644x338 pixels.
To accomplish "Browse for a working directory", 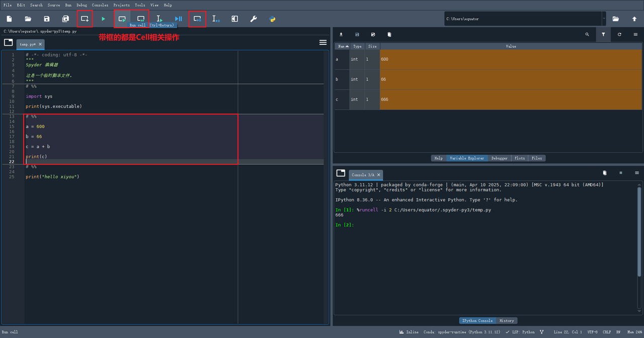I will pyautogui.click(x=615, y=19).
